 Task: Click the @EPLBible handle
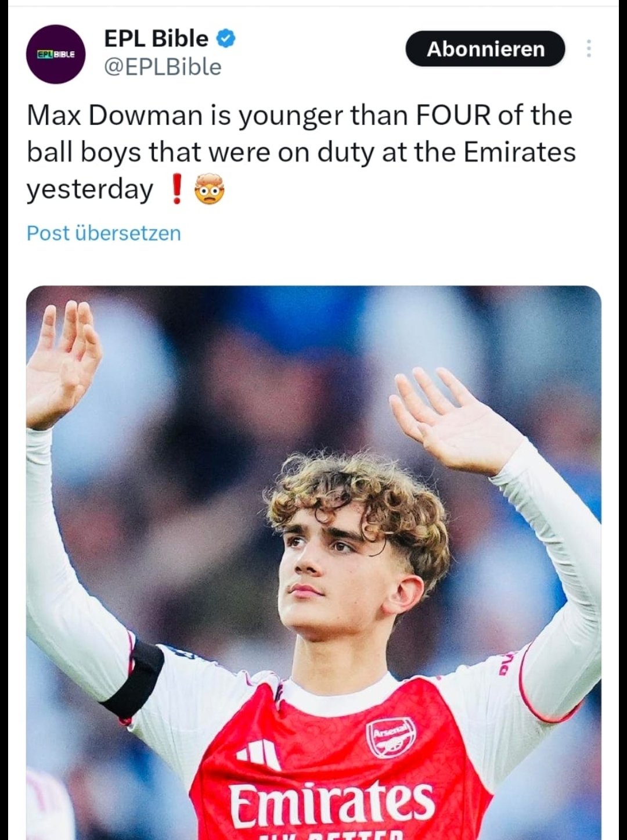coord(163,67)
